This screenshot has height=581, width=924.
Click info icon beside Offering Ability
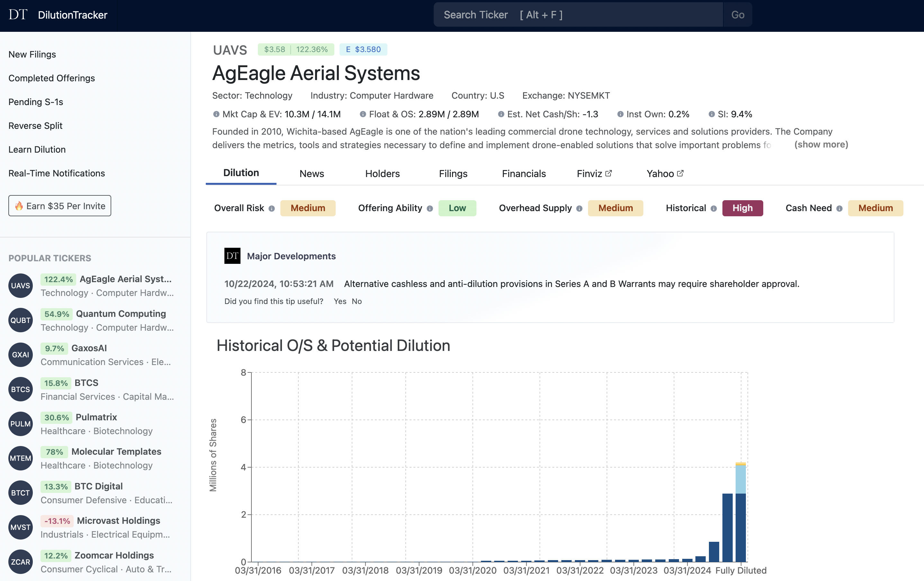click(430, 209)
